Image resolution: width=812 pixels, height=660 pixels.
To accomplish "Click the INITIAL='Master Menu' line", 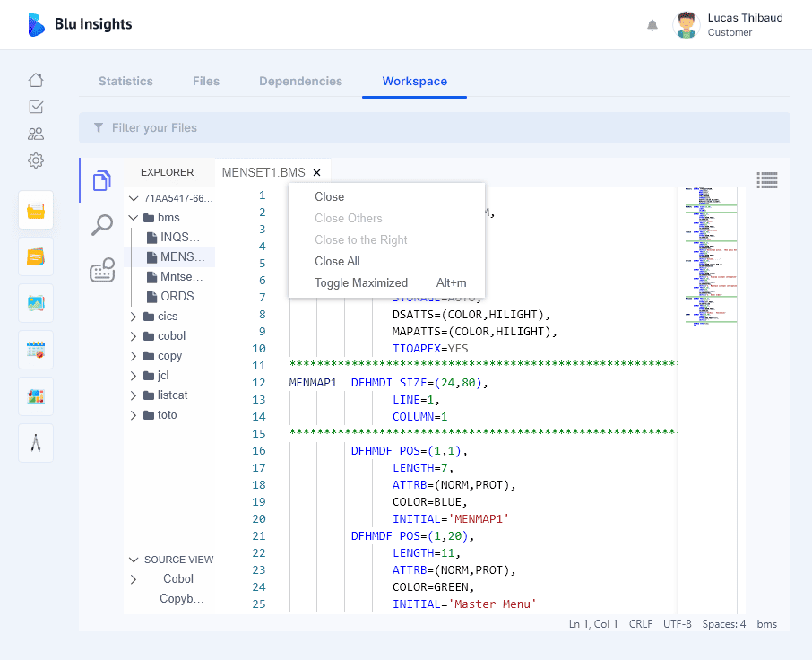I will [x=464, y=604].
